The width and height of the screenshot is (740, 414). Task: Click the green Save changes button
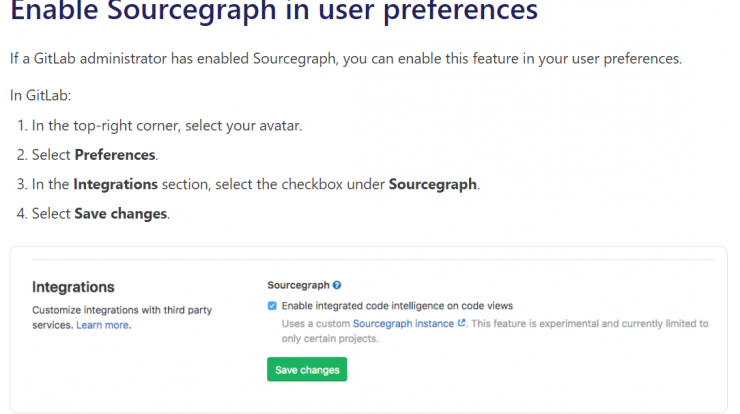point(307,370)
